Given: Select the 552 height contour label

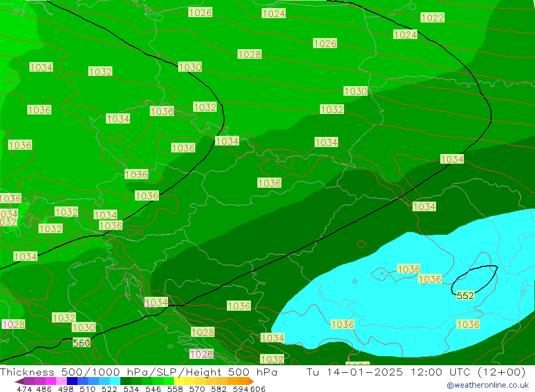Looking at the screenshot, I should coord(465,296).
